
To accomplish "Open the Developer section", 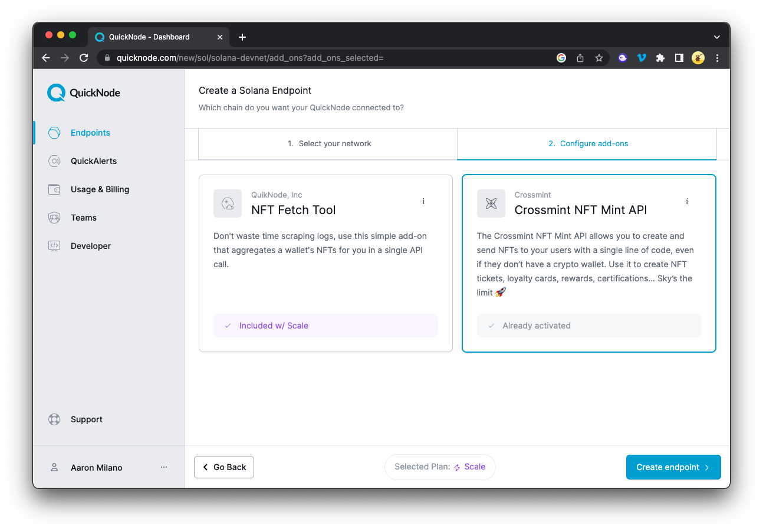I will coord(91,246).
